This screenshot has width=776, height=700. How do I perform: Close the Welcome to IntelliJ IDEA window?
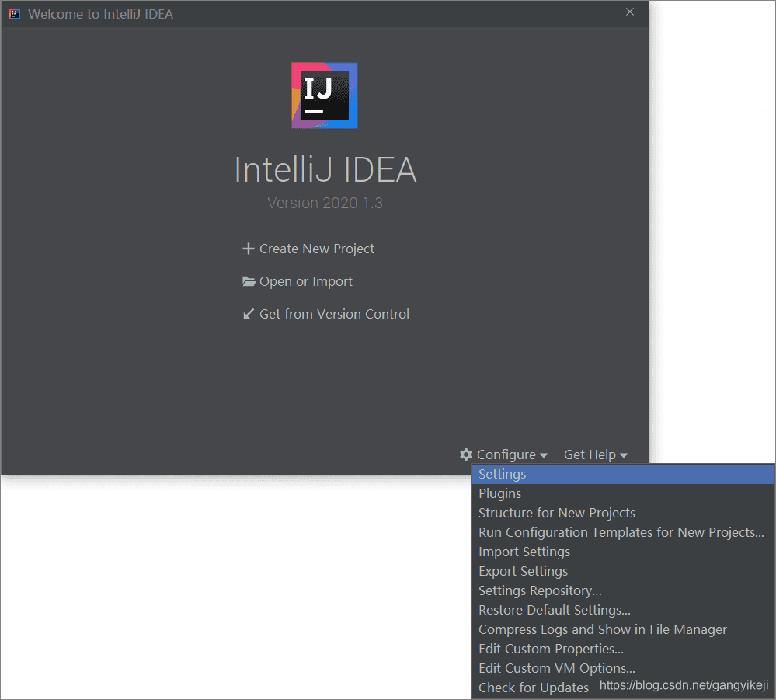tap(629, 12)
